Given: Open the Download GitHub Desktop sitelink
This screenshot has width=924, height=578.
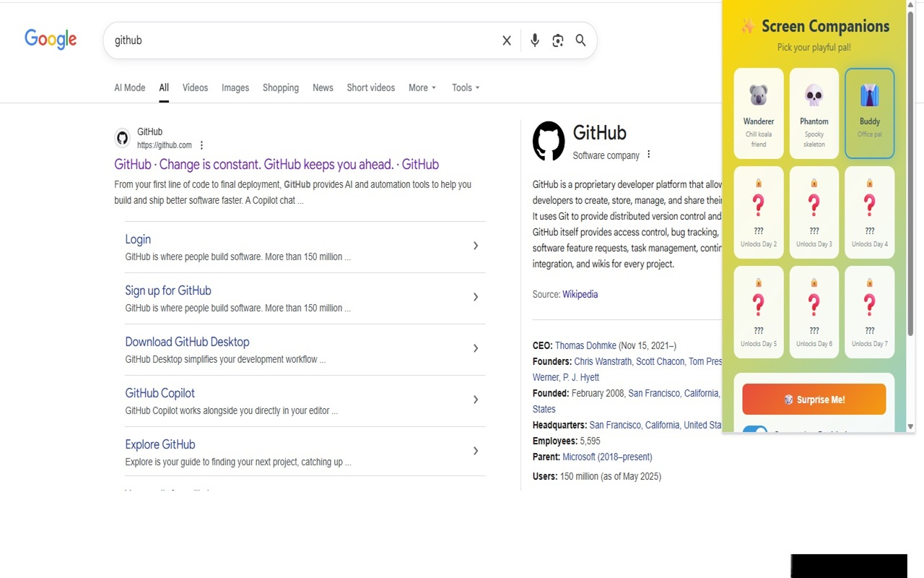Looking at the screenshot, I should pos(187,342).
